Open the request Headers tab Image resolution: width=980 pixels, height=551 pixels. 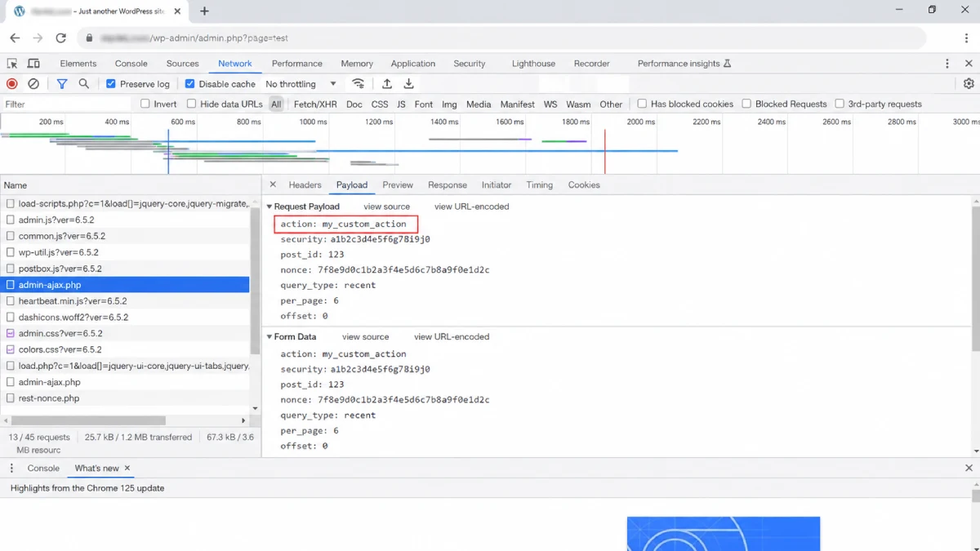305,184
